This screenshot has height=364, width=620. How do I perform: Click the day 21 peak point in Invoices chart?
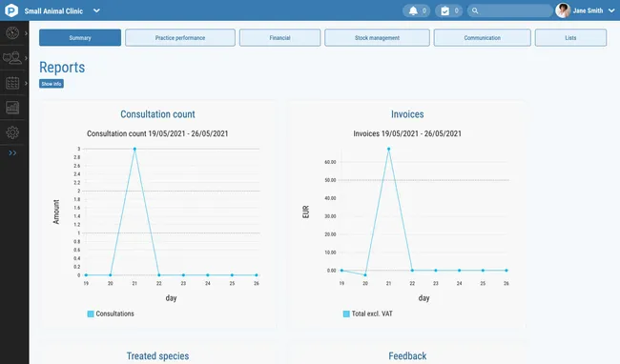coord(388,149)
